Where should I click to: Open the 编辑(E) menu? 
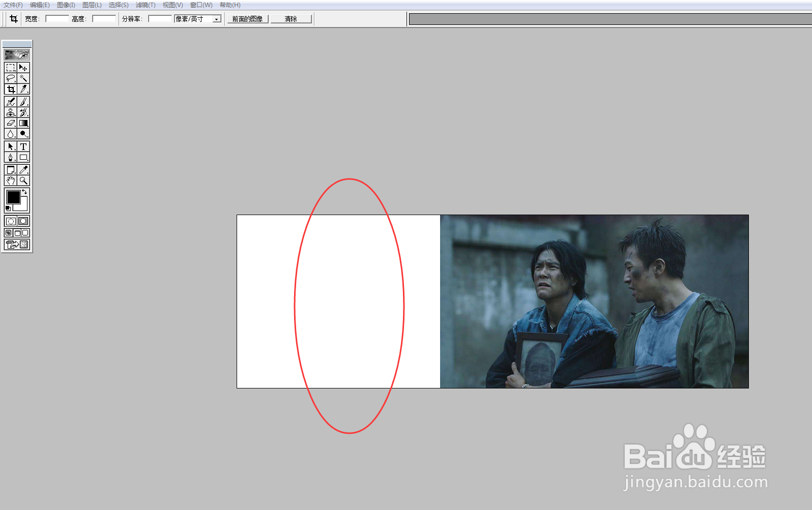coord(40,5)
